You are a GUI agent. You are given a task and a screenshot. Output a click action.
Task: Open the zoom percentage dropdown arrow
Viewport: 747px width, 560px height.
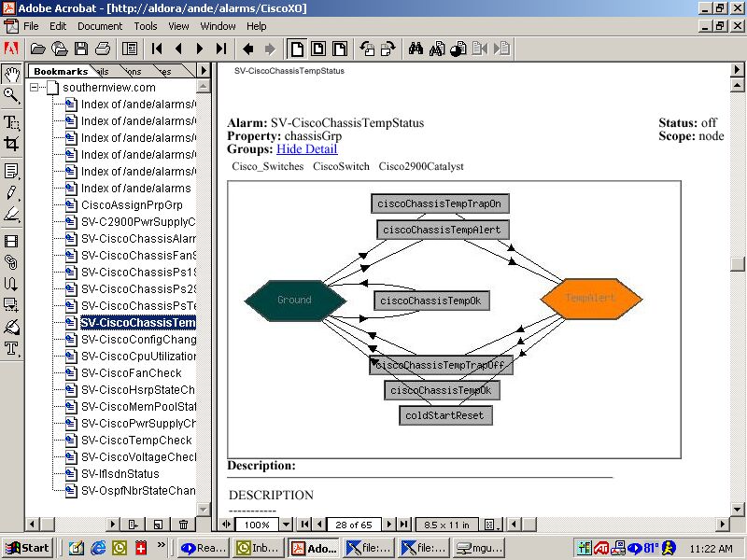(286, 525)
